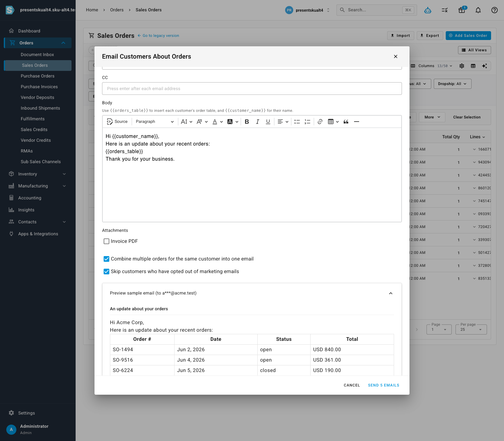This screenshot has width=504, height=441.
Task: Insert a horizontal line
Action: pyautogui.click(x=357, y=122)
